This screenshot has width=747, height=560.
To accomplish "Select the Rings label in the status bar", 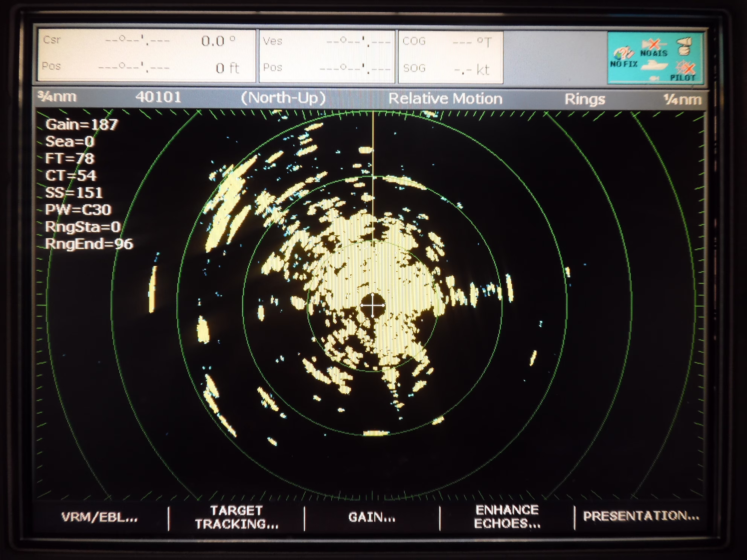I will point(584,99).
